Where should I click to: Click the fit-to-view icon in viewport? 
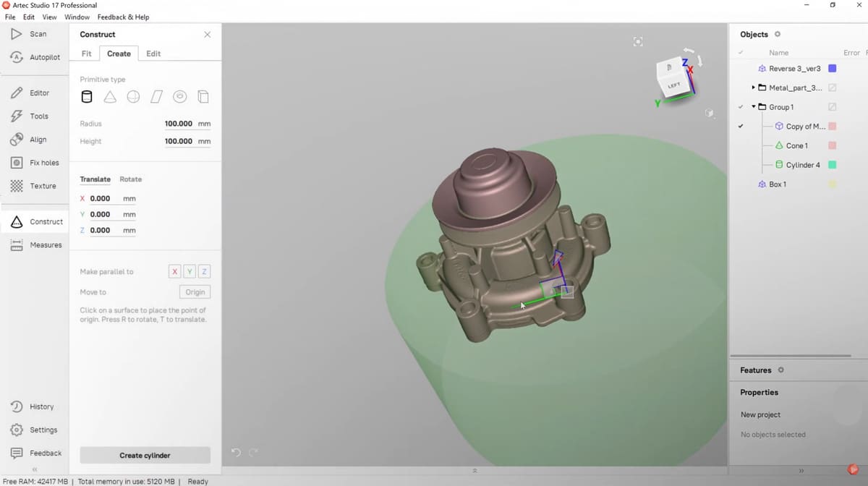pos(638,42)
